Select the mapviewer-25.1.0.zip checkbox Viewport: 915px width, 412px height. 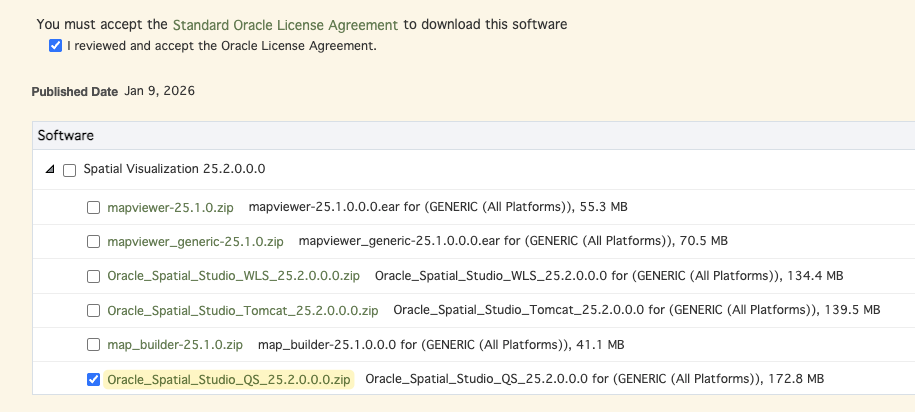tap(93, 208)
